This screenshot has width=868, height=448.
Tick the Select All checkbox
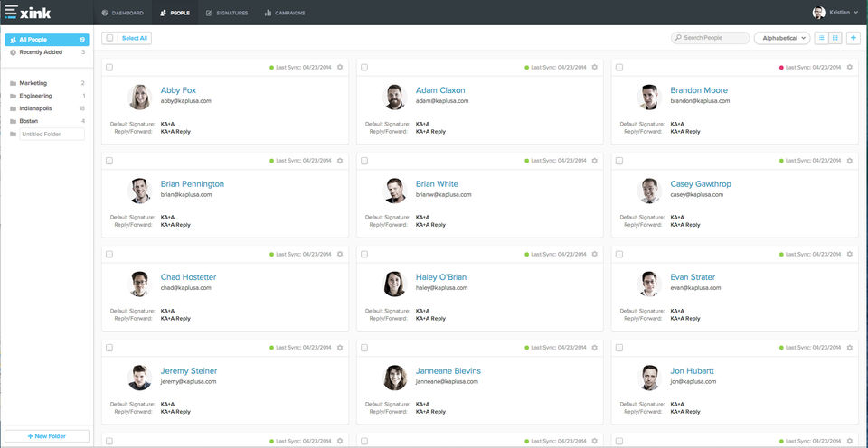pyautogui.click(x=109, y=38)
